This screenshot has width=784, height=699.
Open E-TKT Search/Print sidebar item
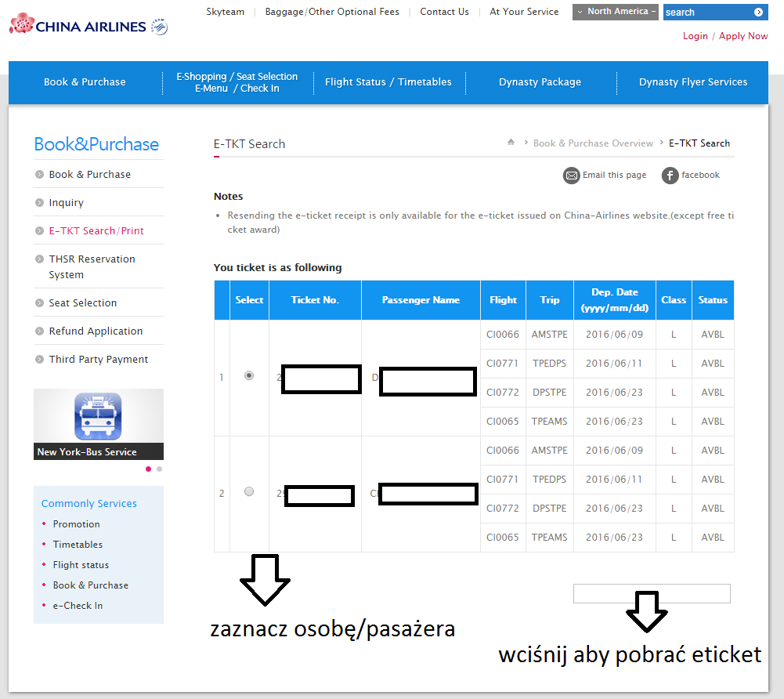pos(96,230)
